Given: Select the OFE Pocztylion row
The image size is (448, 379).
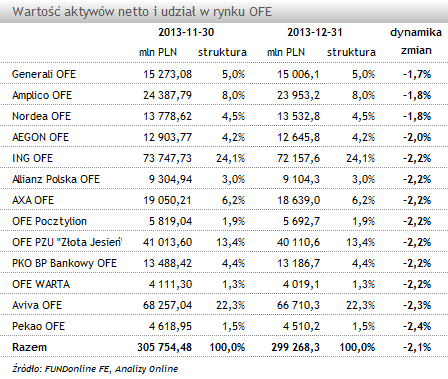Looking at the screenshot, I should (224, 221).
